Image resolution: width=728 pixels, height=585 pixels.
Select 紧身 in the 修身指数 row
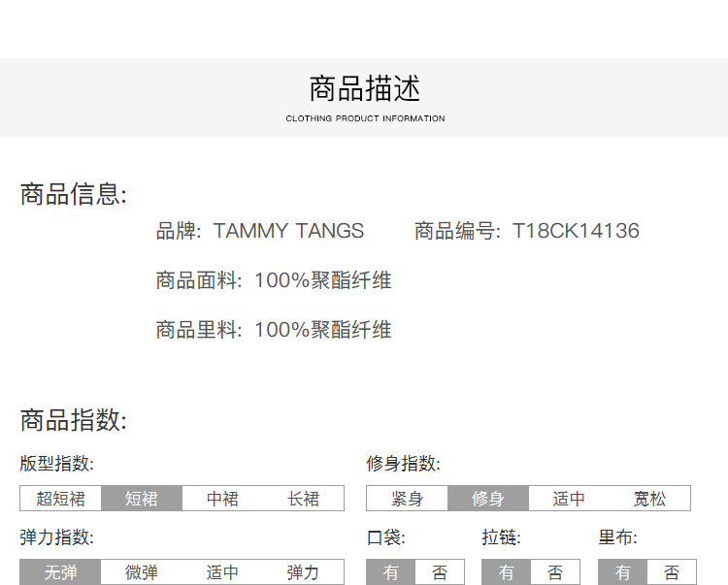[407, 499]
